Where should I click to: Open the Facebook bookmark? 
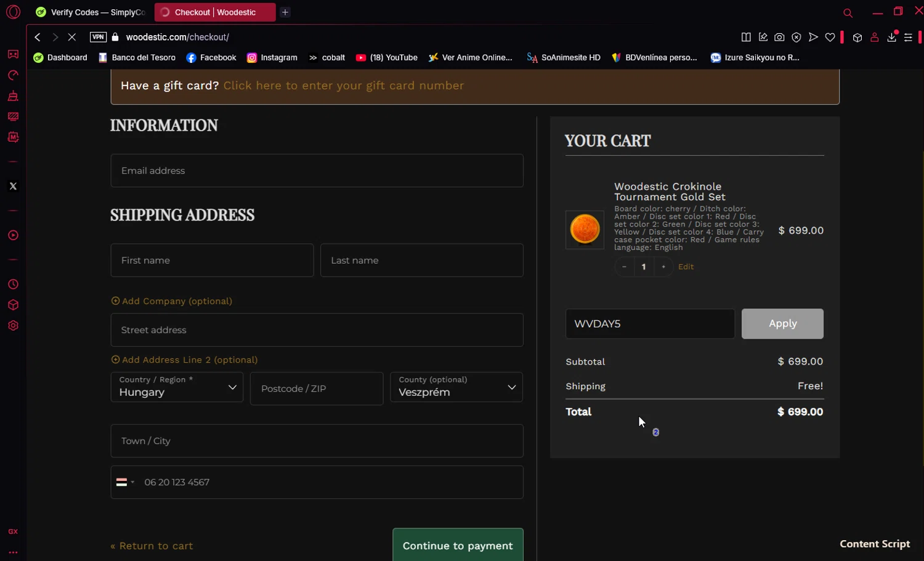211,57
